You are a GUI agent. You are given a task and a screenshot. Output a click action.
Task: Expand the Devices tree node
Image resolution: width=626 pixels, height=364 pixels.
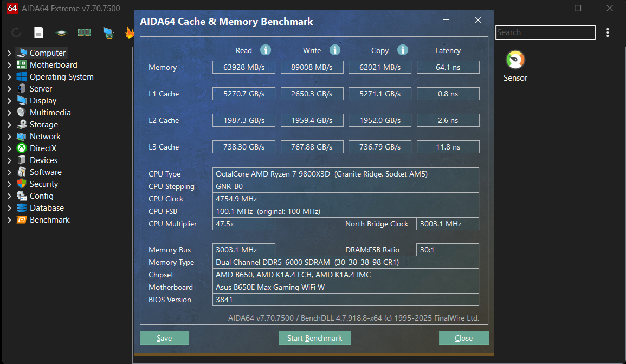tap(9, 160)
